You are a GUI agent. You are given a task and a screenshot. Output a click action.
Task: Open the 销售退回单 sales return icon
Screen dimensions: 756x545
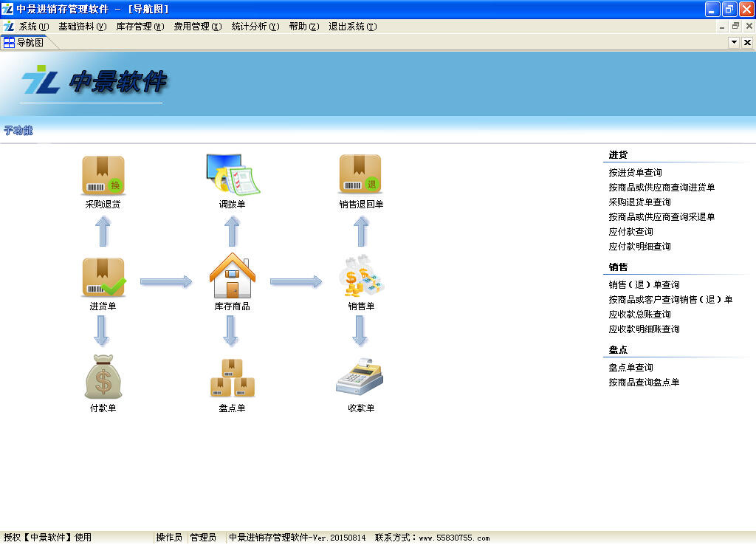[x=360, y=175]
